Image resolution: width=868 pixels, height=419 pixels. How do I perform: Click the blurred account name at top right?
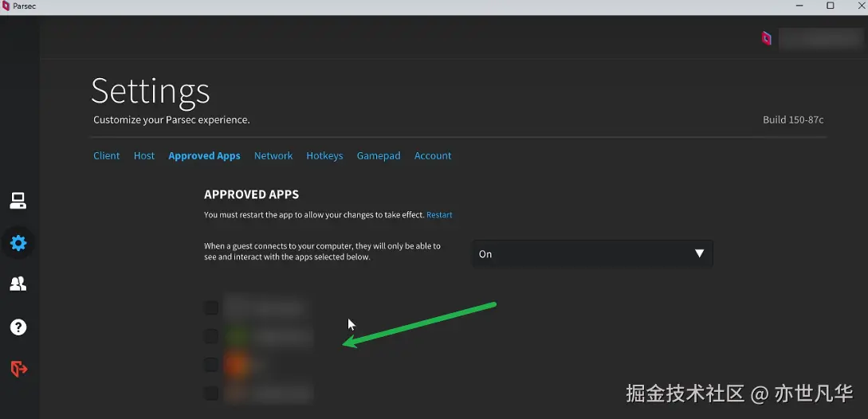[820, 38]
